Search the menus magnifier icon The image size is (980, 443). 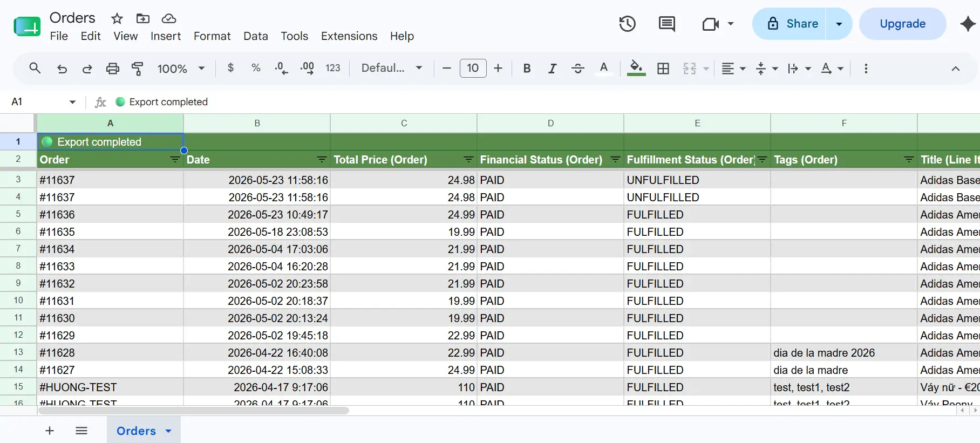click(x=35, y=69)
